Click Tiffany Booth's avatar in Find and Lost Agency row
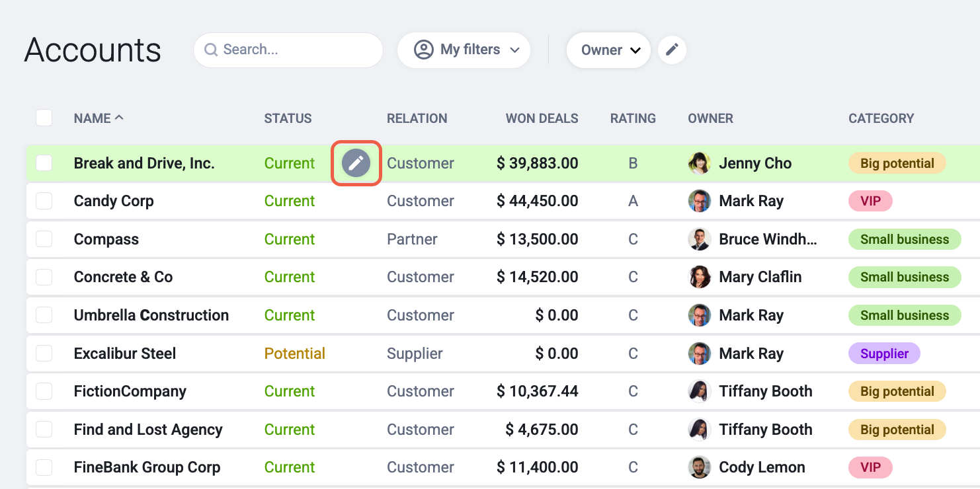 [699, 430]
